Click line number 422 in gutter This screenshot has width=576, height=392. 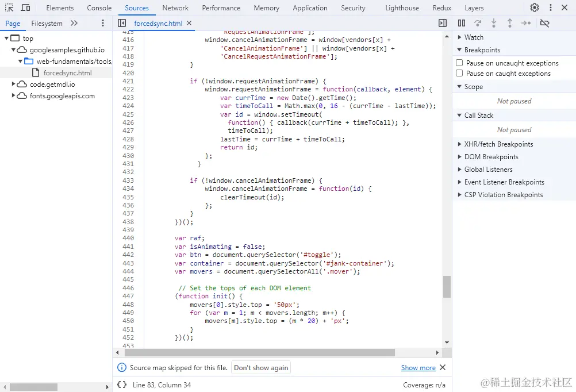128,89
